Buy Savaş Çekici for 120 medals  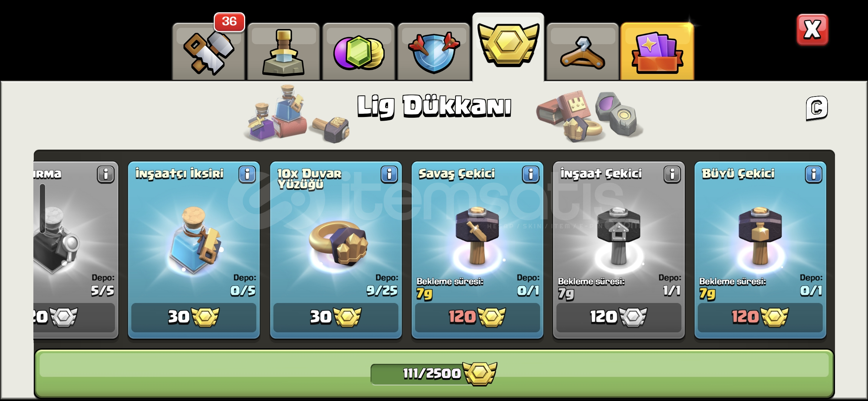477,317
